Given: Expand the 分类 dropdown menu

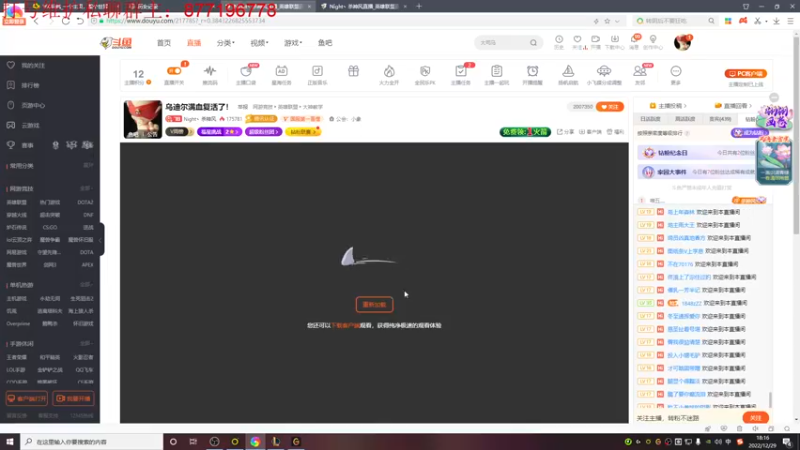Looking at the screenshot, I should pos(226,43).
